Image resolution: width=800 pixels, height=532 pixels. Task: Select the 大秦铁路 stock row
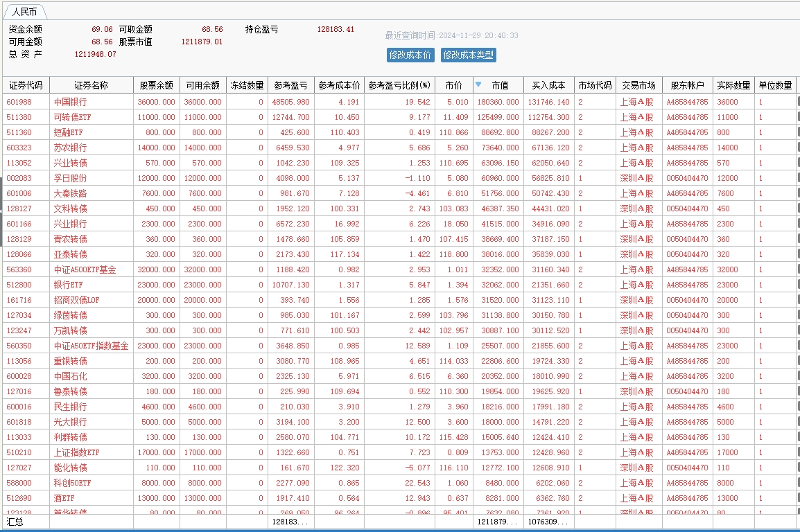pos(71,193)
